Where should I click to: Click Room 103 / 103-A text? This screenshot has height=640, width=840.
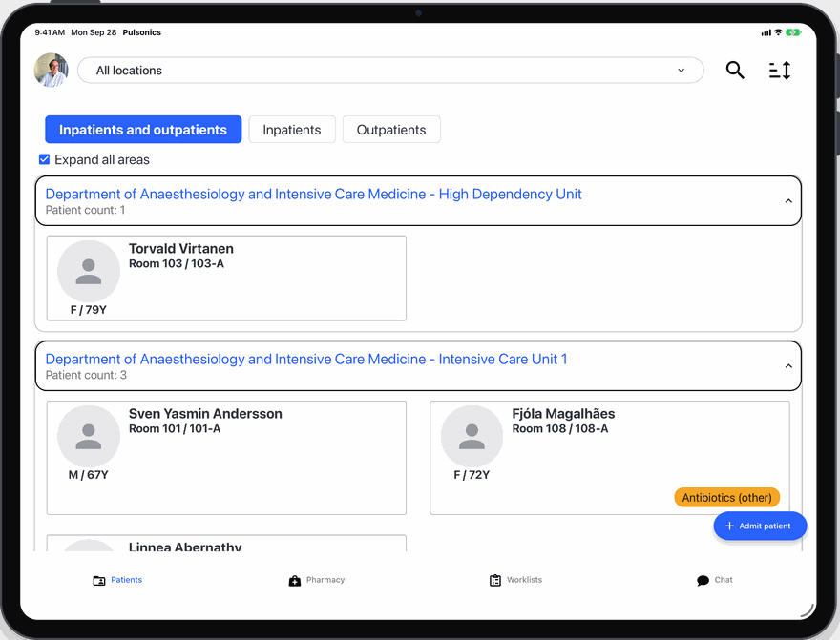tap(177, 264)
